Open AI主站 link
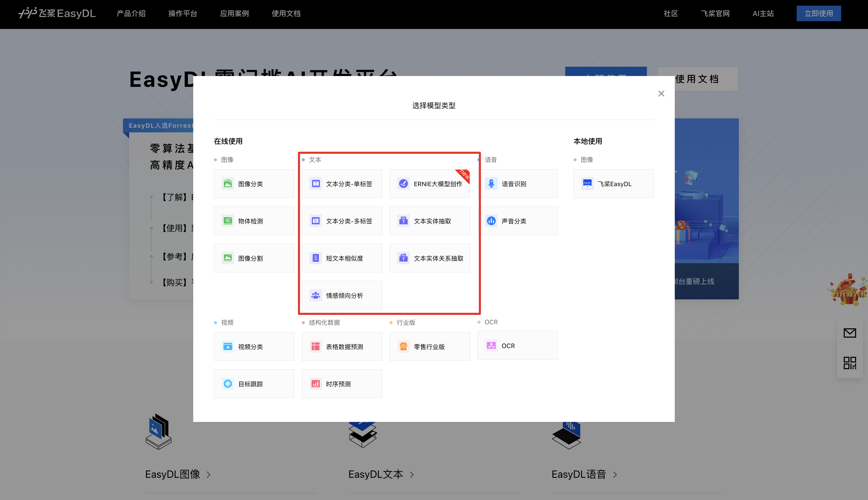The height and width of the screenshot is (500, 868). pyautogui.click(x=763, y=13)
